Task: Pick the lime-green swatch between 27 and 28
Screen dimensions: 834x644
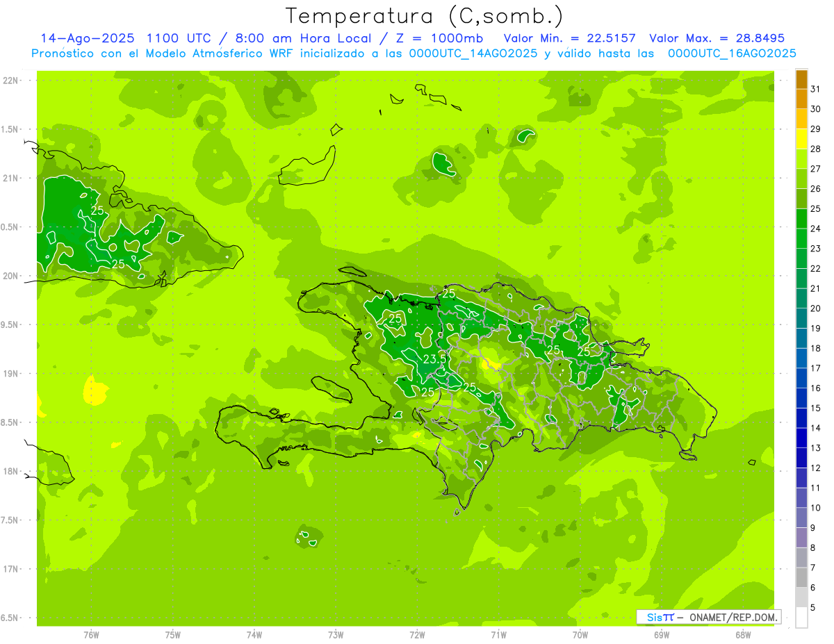Action: click(801, 159)
